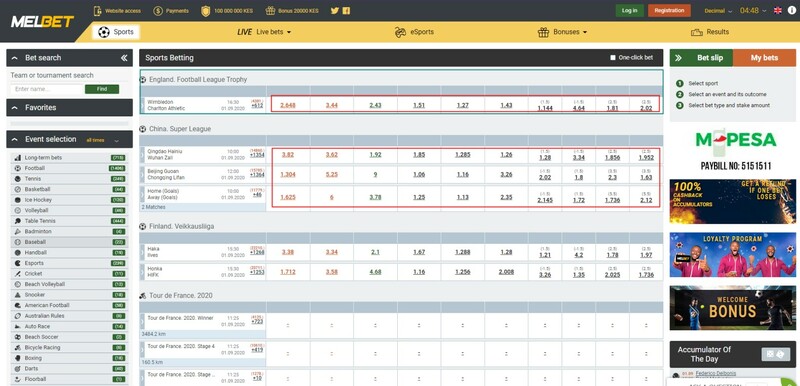The width and height of the screenshot is (800, 386).
Task: Click the Esports icon in sports list
Action: tap(18, 263)
